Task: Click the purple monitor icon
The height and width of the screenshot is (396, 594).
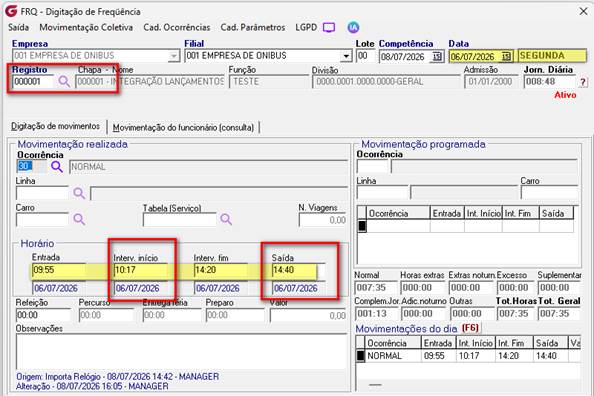Action: [329, 28]
